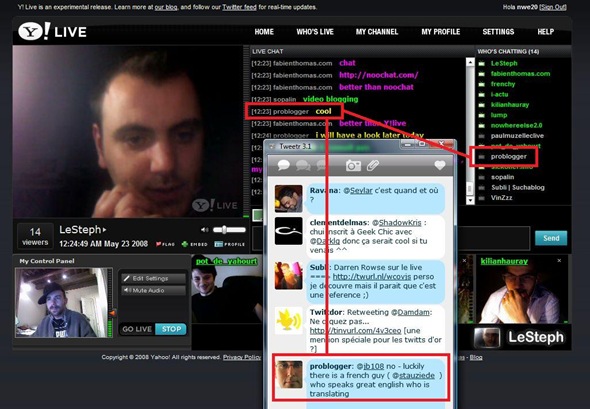This screenshot has width=590, height=409.
Task: Click the STOP broadcast button
Action: point(171,329)
